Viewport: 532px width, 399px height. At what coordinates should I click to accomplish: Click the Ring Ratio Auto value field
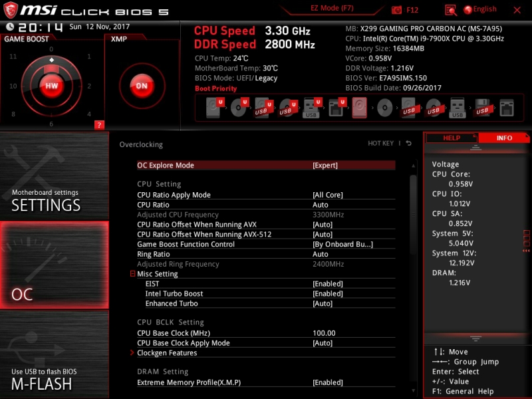click(321, 254)
